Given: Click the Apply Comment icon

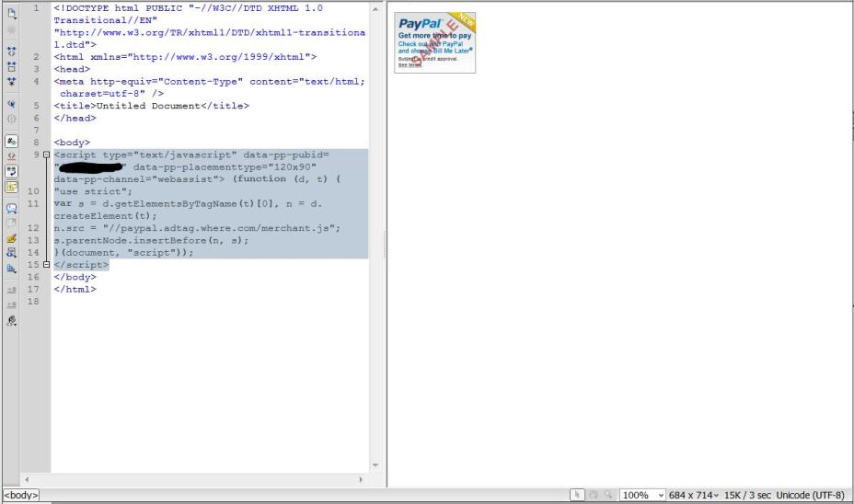Looking at the screenshot, I should (x=11, y=209).
